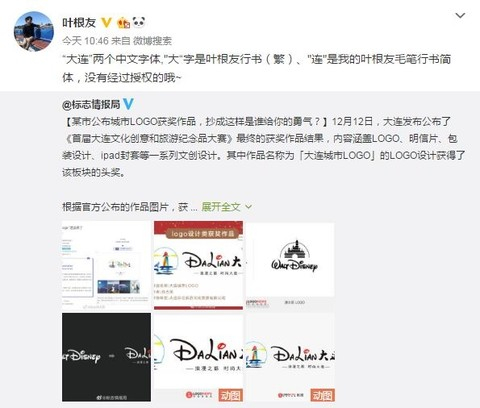Click the blue V badge next to 标志情报局
This screenshot has height=408, width=480.
[x=128, y=104]
